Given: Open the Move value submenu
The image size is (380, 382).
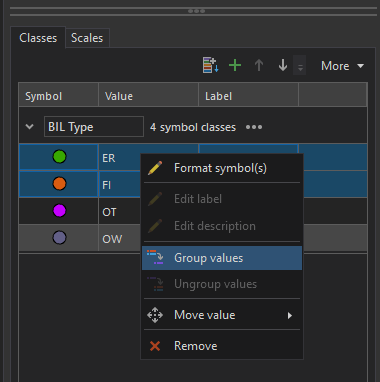Looking at the screenshot, I should 222,315.
